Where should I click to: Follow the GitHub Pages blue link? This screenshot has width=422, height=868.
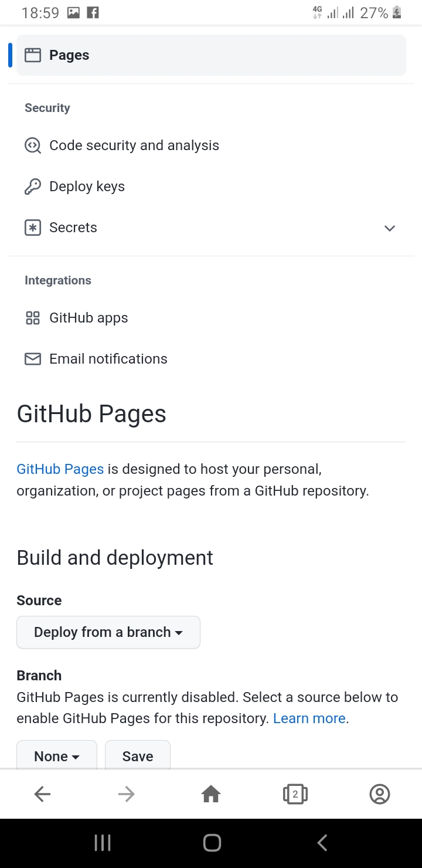click(60, 469)
